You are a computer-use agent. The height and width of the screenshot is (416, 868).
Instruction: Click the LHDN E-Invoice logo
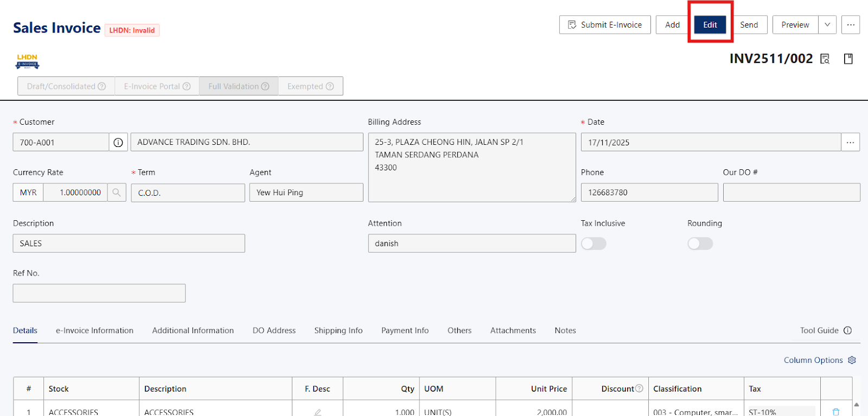click(27, 61)
